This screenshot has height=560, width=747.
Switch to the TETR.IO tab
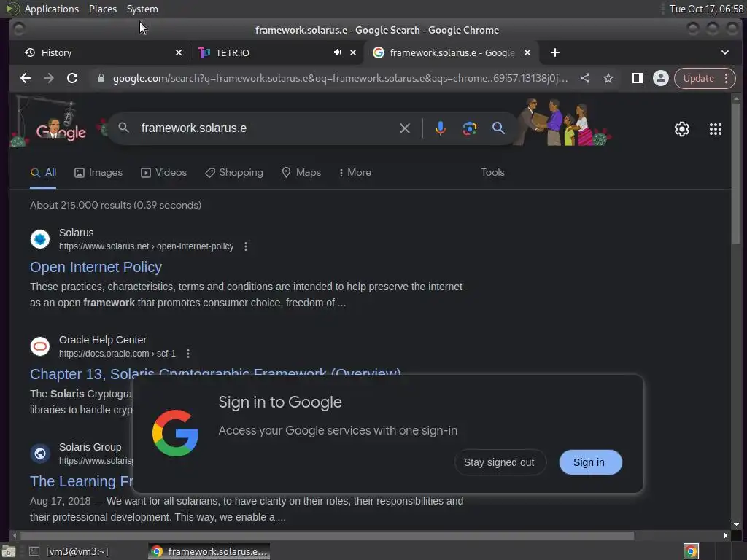pyautogui.click(x=262, y=52)
